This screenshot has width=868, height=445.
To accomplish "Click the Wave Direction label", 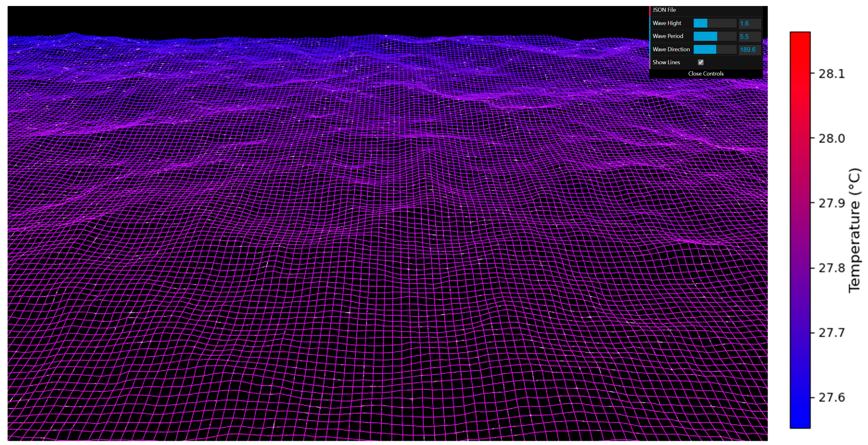I will coord(671,49).
